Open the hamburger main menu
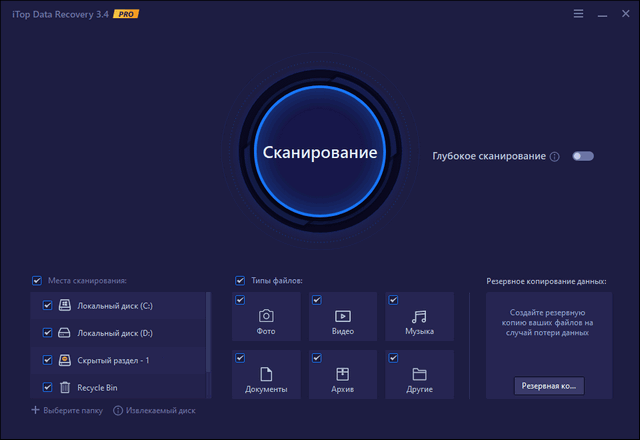Viewport: 640px width, 440px height. [579, 14]
